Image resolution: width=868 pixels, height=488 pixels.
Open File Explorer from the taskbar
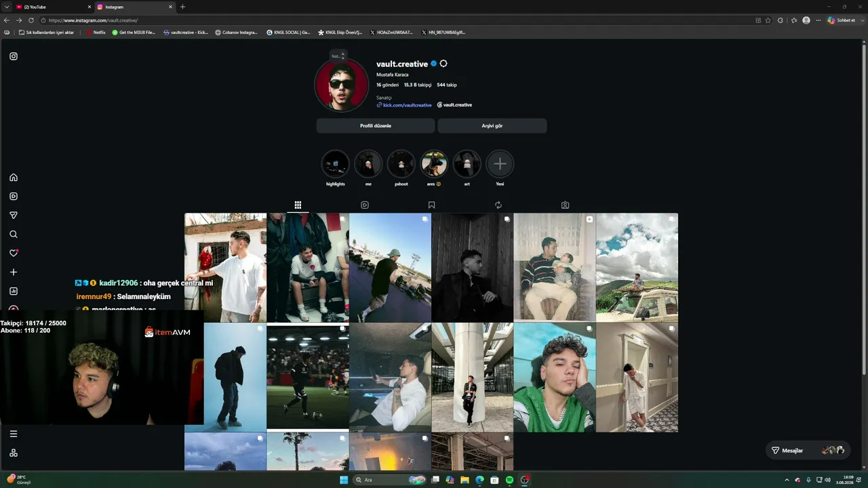pyautogui.click(x=465, y=480)
